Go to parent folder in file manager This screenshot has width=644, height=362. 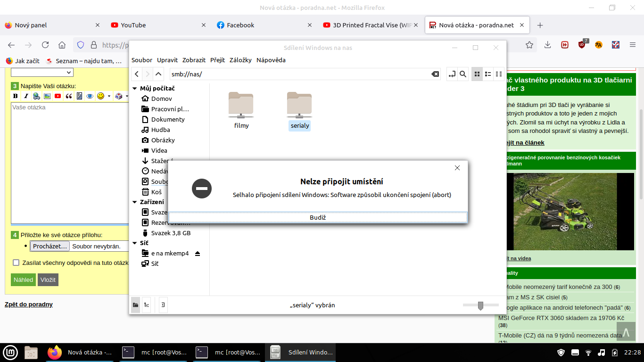[159, 74]
